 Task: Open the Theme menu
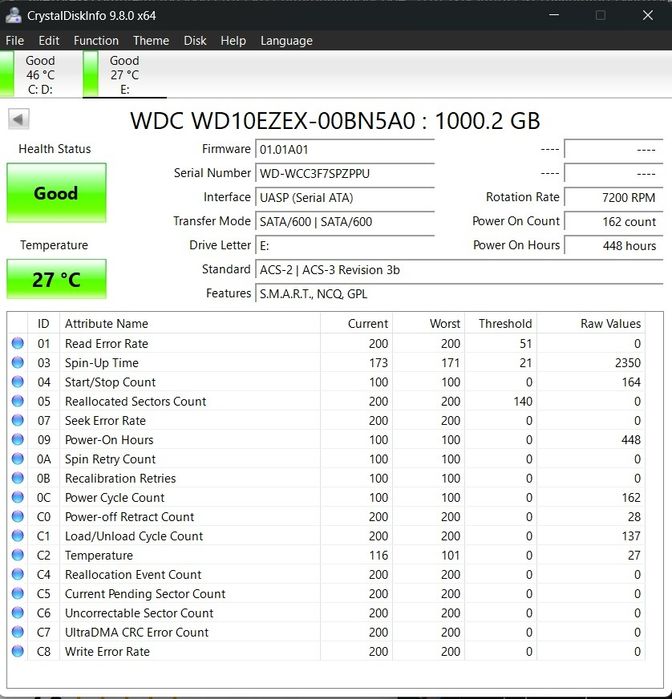pyautogui.click(x=151, y=41)
